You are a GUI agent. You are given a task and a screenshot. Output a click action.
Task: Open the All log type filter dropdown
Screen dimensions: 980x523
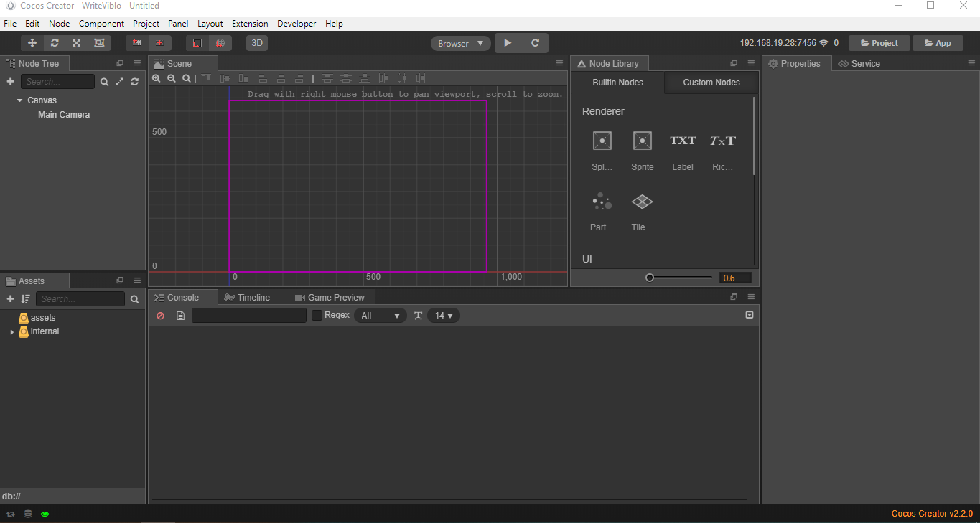tap(380, 316)
